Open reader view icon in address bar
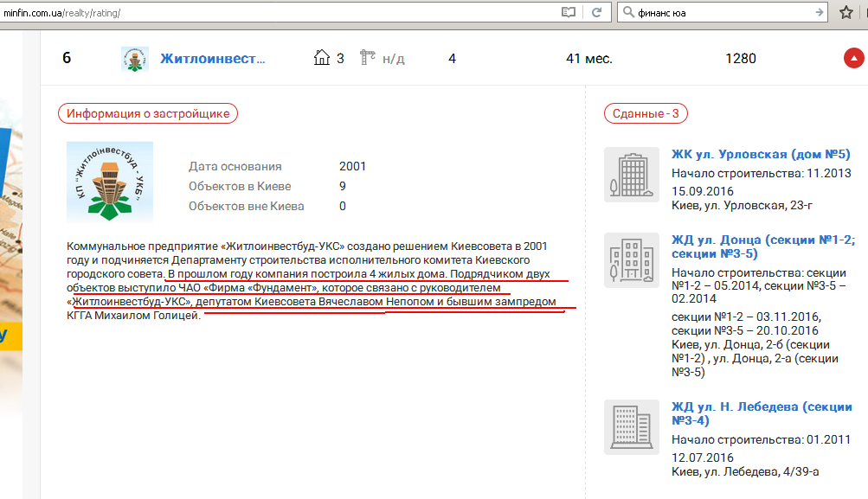The width and height of the screenshot is (868, 499). click(568, 12)
